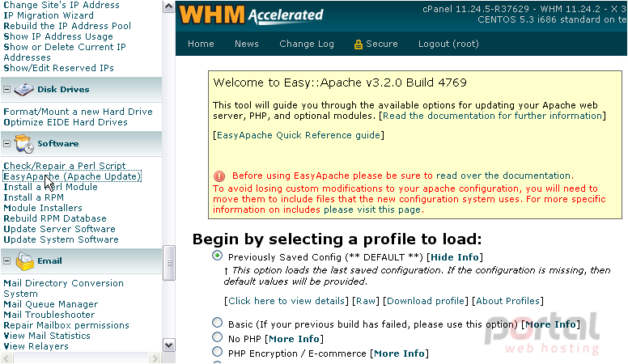The width and height of the screenshot is (628, 364).
Task: Open Show IP Address Usage
Action: tap(58, 36)
